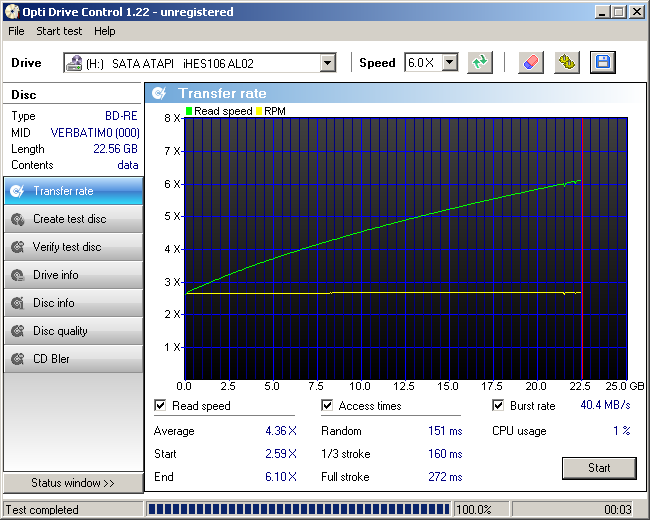Click the Transfer rate header disc icon
The width and height of the screenshot is (650, 520).
159,93
